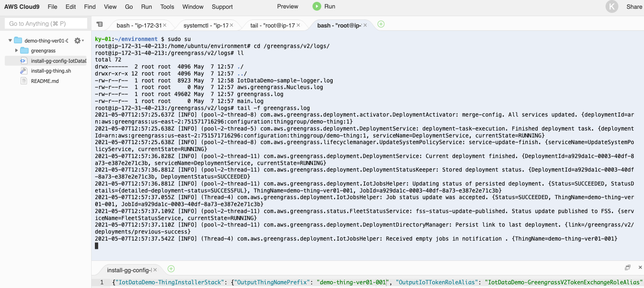Maximize the bottom editor pane
This screenshot has width=644, height=288.
628,267
